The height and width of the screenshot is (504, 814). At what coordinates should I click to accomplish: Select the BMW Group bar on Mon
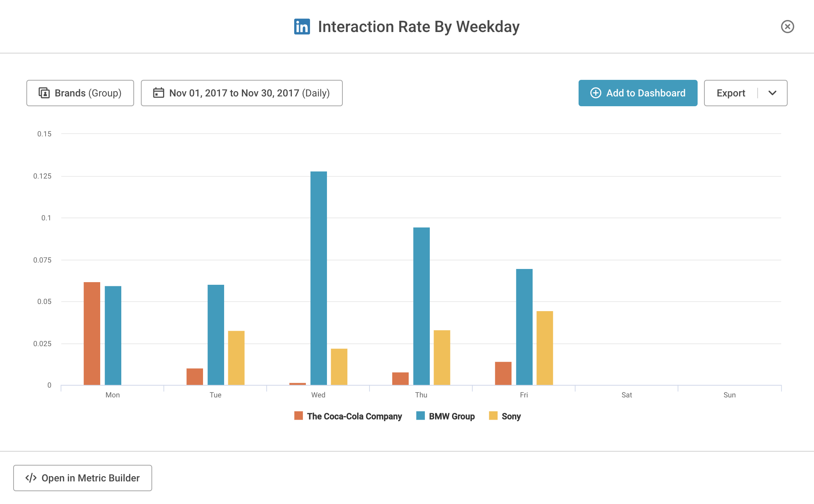coord(113,336)
